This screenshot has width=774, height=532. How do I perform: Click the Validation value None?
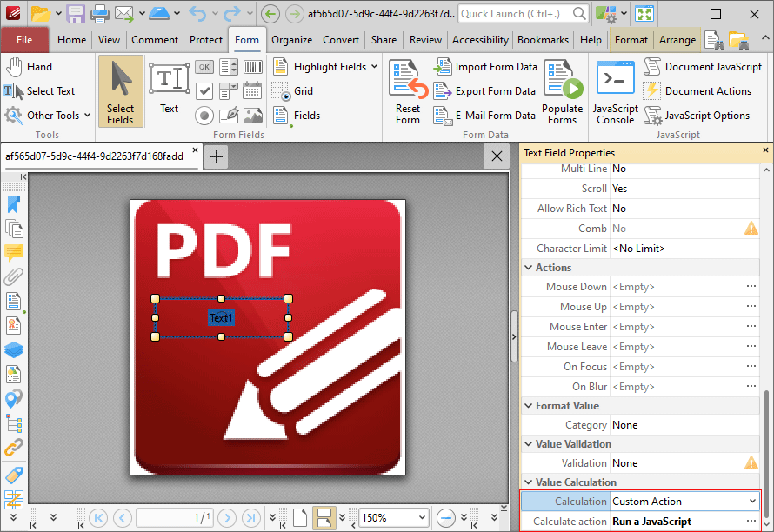[x=677, y=463]
